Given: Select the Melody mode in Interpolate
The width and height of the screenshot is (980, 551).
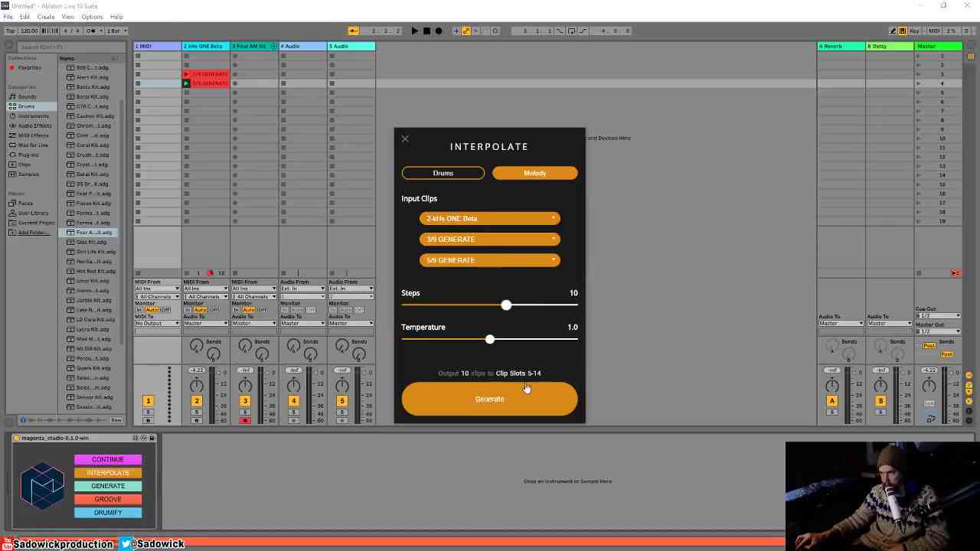Looking at the screenshot, I should 535,173.
